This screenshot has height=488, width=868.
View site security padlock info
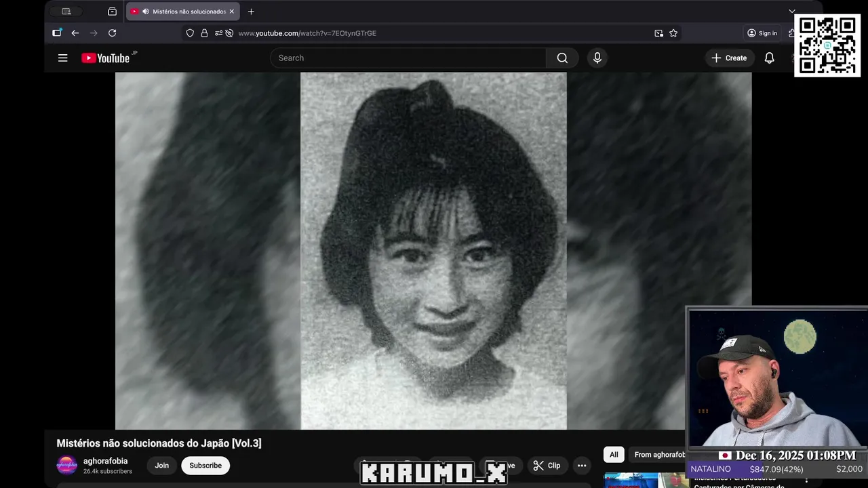(204, 33)
